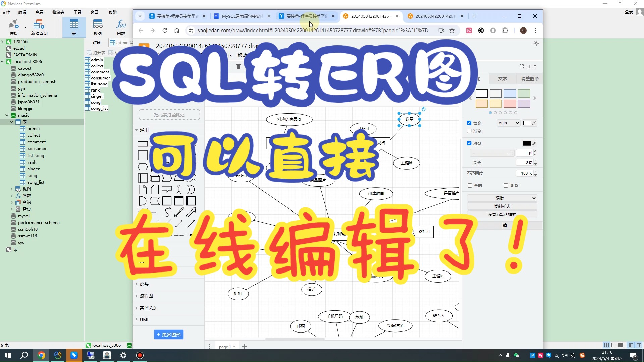The image size is (644, 362).
Task: Select the 表 (Table) toolbar icon in Navicat
Action: [x=74, y=27]
